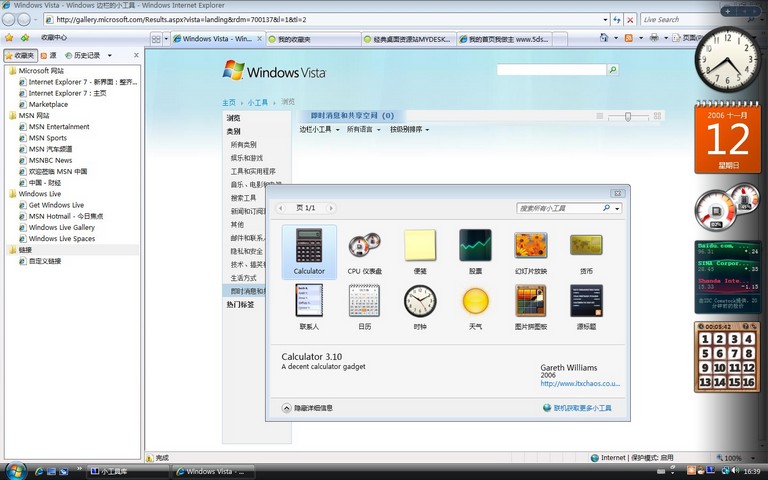This screenshot has height=480, width=768.
Task: Open the Quick Tabs grid button
Action: pyautogui.click(x=156, y=39)
